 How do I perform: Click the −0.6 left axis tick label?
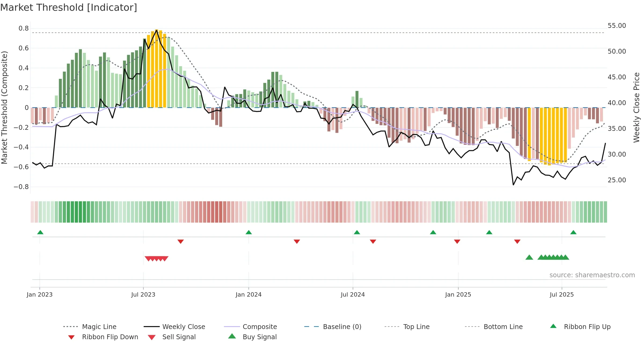(x=21, y=167)
